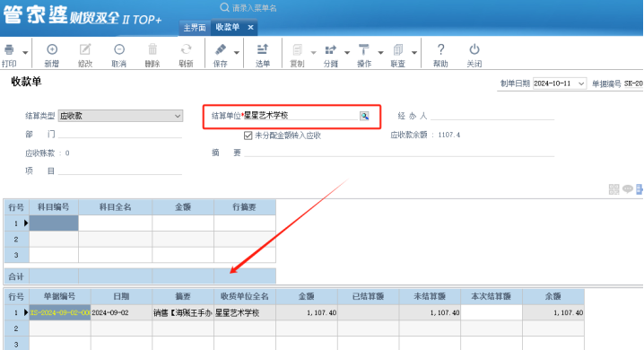Open the 结算类型 应收款 dropdown
This screenshot has height=350, width=644.
(x=120, y=116)
